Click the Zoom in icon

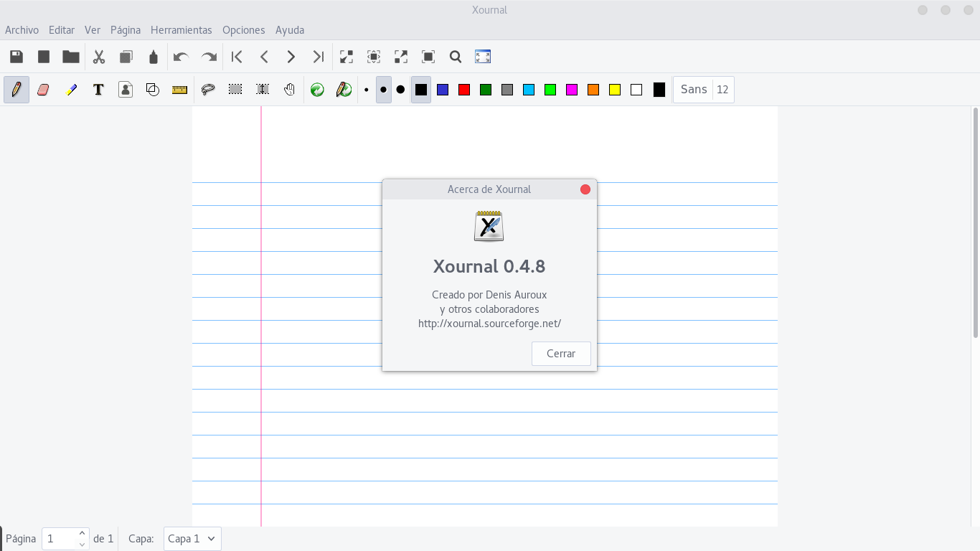[401, 57]
